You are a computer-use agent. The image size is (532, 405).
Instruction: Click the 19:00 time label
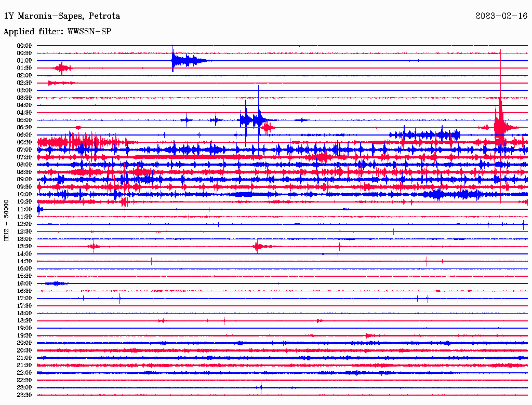pyautogui.click(x=24, y=328)
